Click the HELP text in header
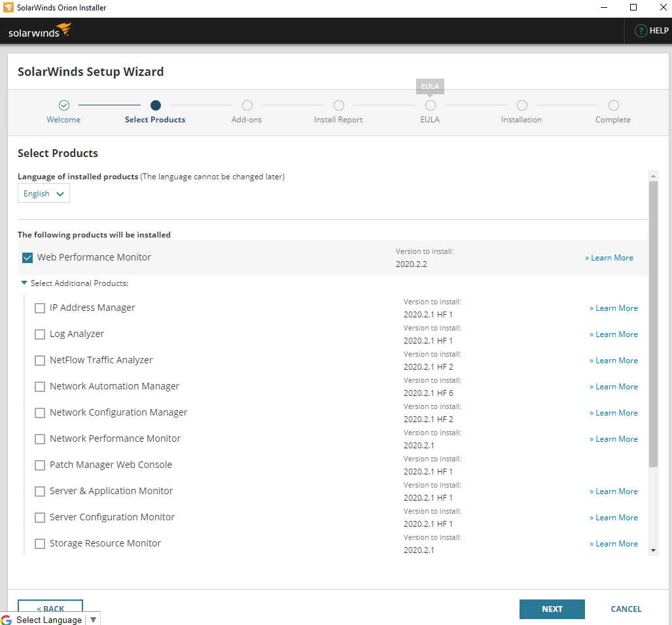672x625 pixels. [659, 31]
